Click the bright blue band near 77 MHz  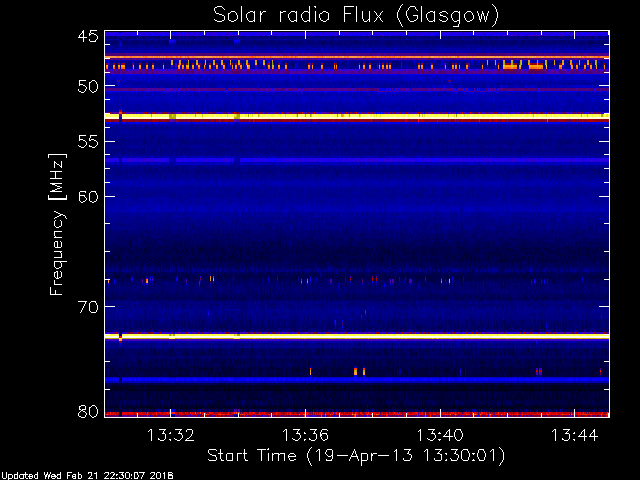(357, 380)
